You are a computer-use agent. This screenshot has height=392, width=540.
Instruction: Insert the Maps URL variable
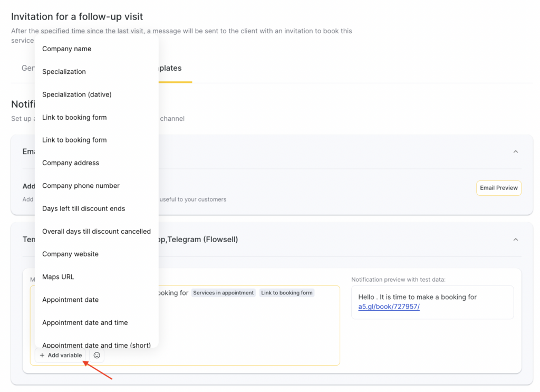[58, 277]
